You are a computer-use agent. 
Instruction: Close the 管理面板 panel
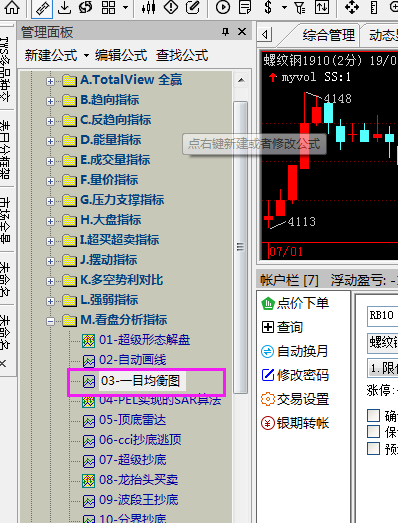point(242,32)
